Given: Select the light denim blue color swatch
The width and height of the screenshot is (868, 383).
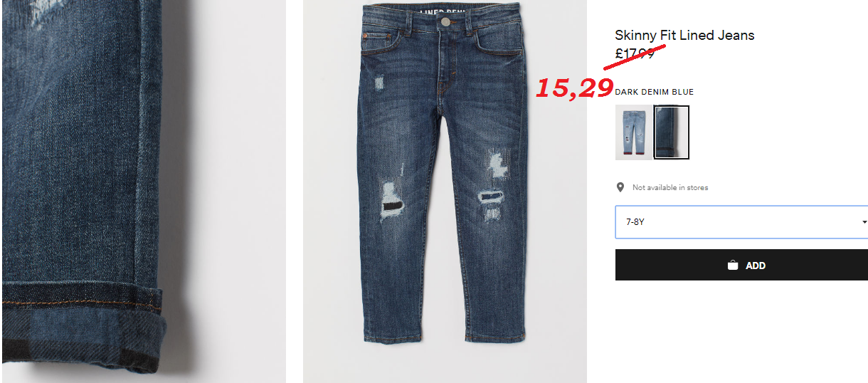Looking at the screenshot, I should click(633, 132).
